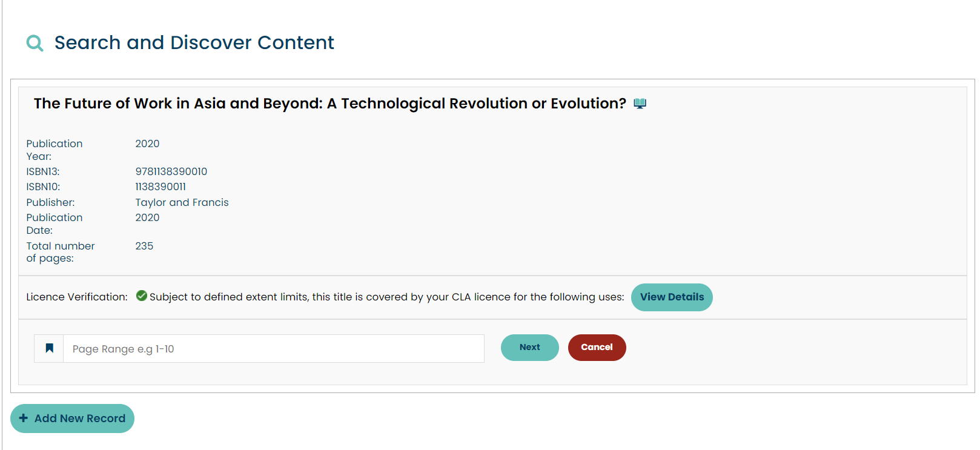Click the bookmark icon beside page range
The height and width of the screenshot is (450, 980).
click(x=50, y=348)
